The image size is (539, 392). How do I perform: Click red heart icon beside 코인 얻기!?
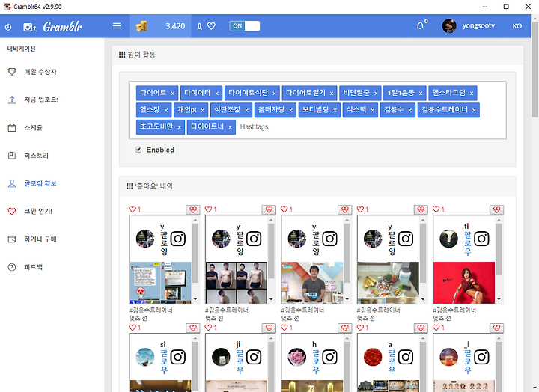pyautogui.click(x=12, y=211)
